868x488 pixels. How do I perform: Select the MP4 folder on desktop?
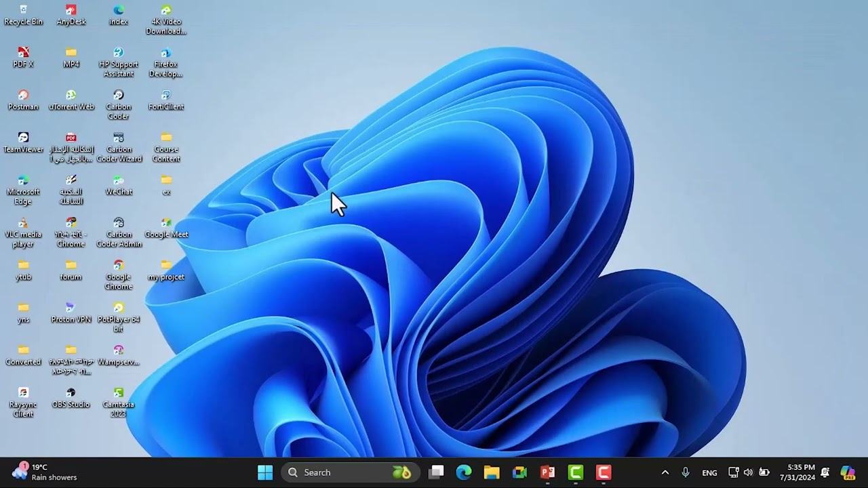[71, 58]
